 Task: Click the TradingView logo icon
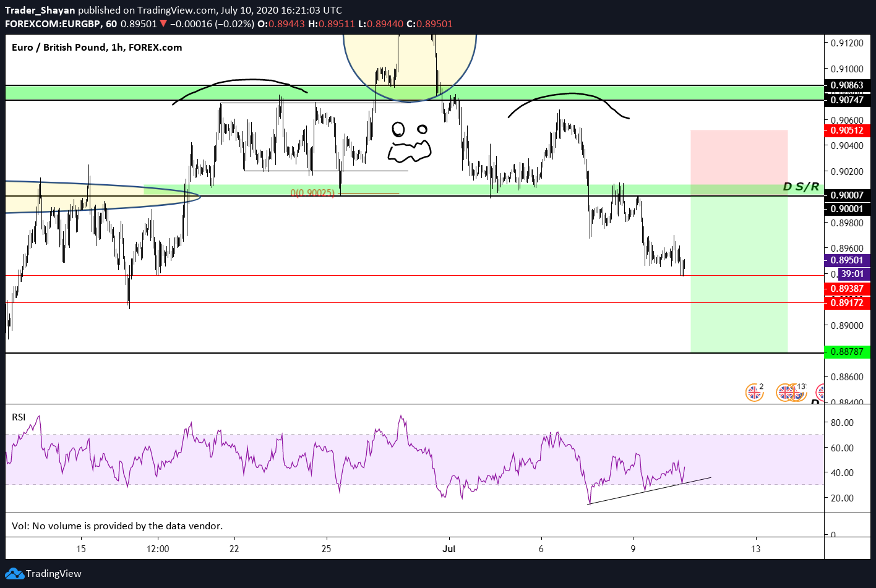[14, 573]
